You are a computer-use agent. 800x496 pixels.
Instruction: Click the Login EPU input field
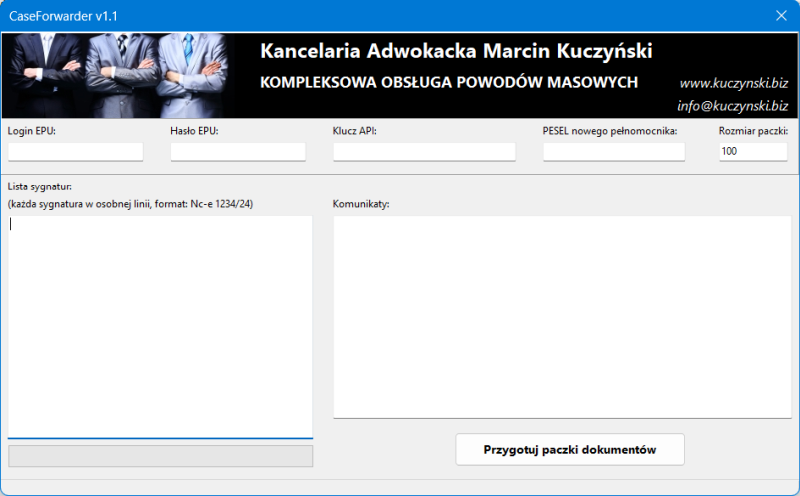(x=75, y=152)
